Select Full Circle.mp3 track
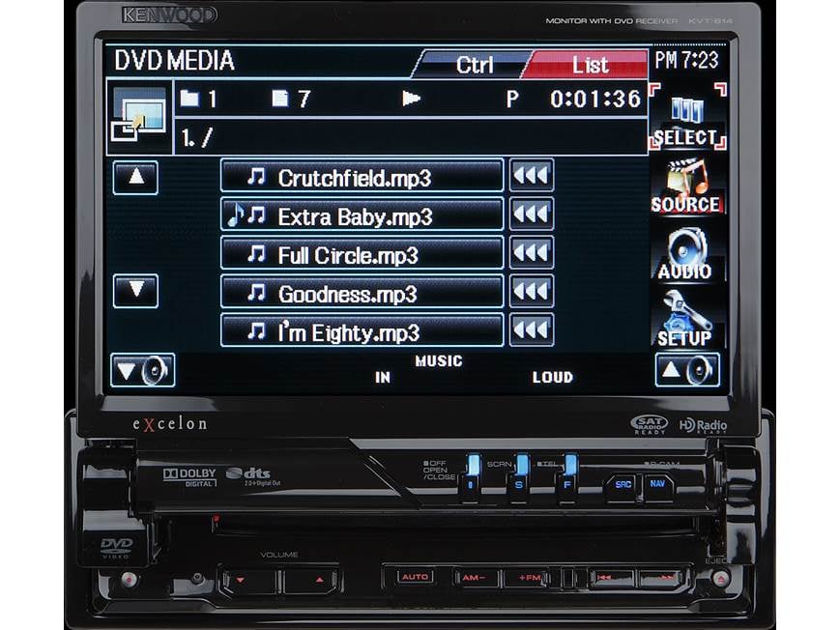 point(362,253)
